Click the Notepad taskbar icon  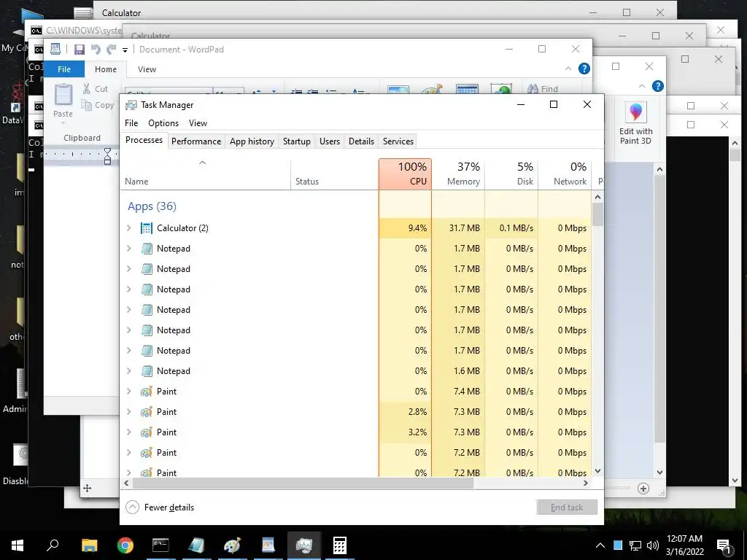pos(196,545)
